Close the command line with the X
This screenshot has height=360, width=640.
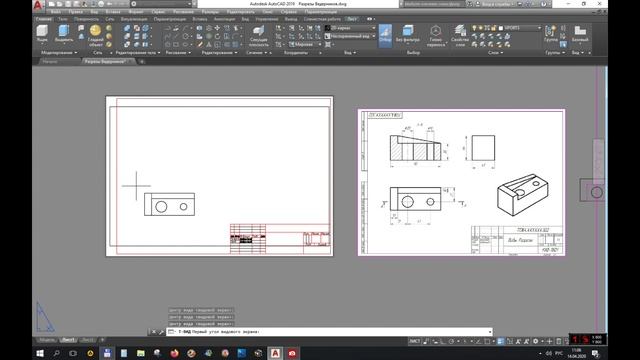153,332
